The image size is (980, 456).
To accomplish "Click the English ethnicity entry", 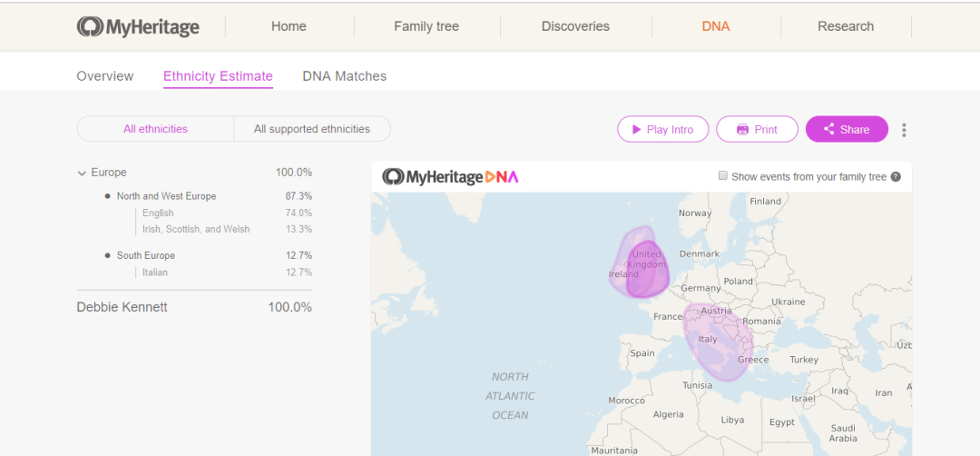I will [158, 213].
